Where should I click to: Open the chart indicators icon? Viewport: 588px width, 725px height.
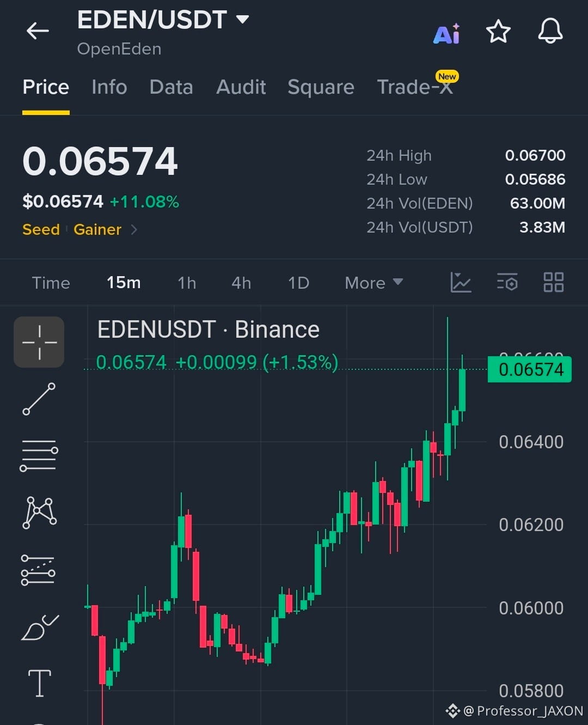point(461,282)
